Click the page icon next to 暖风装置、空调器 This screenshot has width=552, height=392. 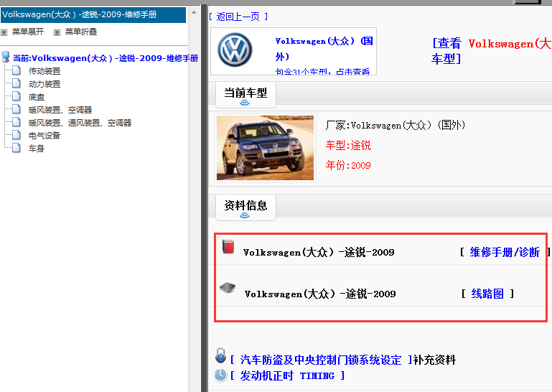coord(17,109)
